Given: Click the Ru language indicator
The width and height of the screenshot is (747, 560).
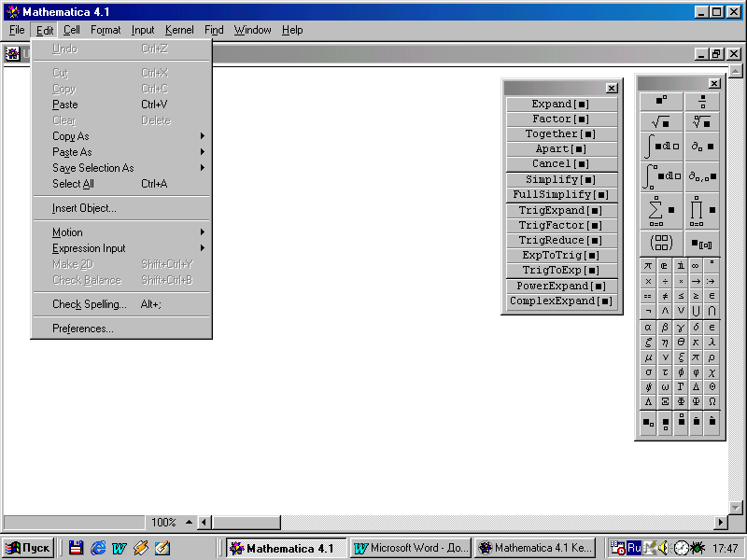Looking at the screenshot, I should [x=634, y=548].
